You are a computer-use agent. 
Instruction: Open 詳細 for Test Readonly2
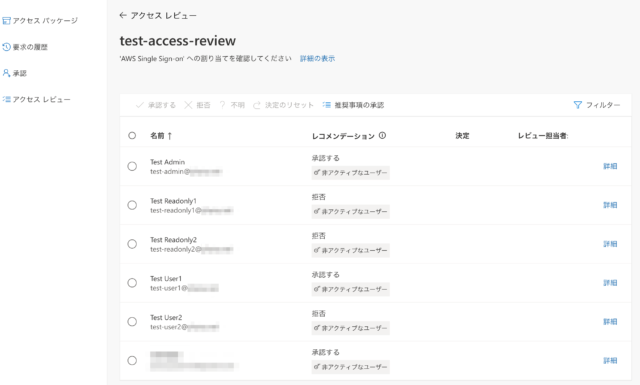click(610, 244)
